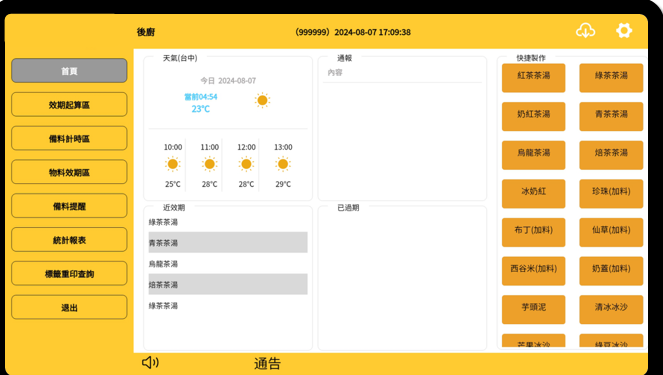This screenshot has width=663, height=375.
Task: Click the 通告 label in bottom bar
Action: [x=267, y=364]
